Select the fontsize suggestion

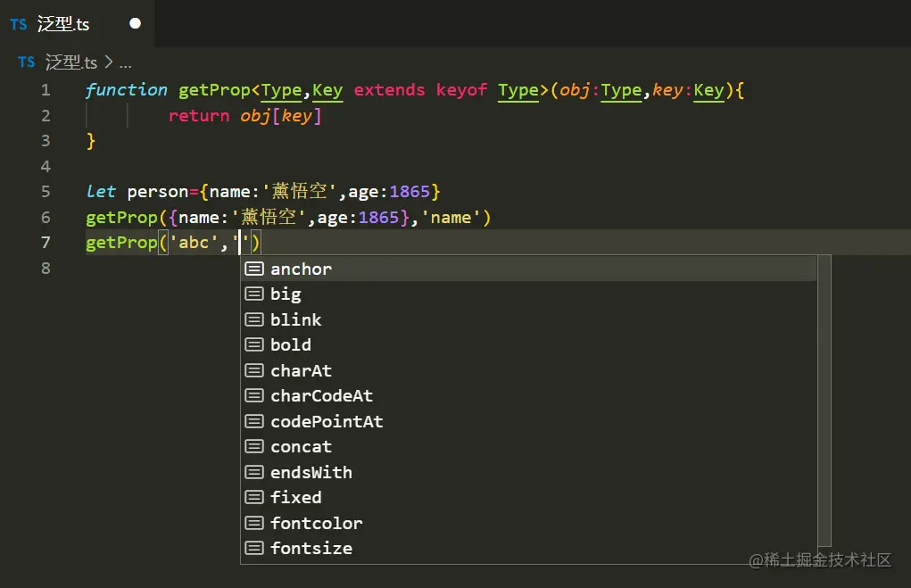point(529,549)
